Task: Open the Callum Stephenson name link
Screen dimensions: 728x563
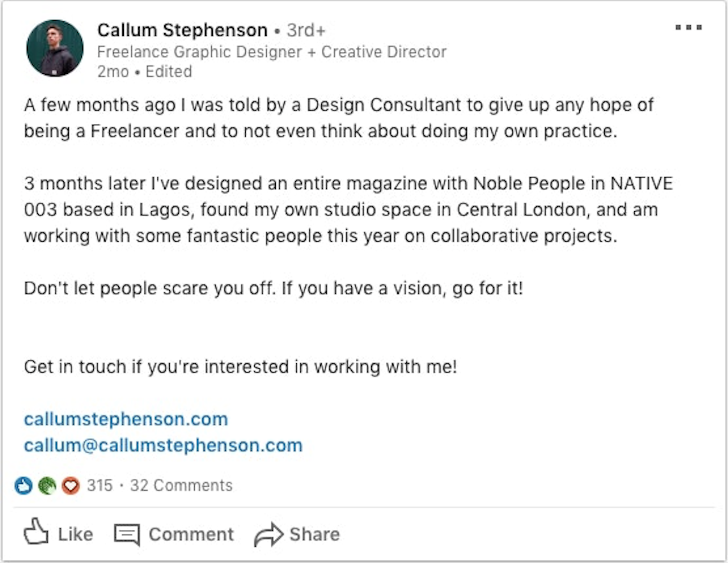Action: 182,30
